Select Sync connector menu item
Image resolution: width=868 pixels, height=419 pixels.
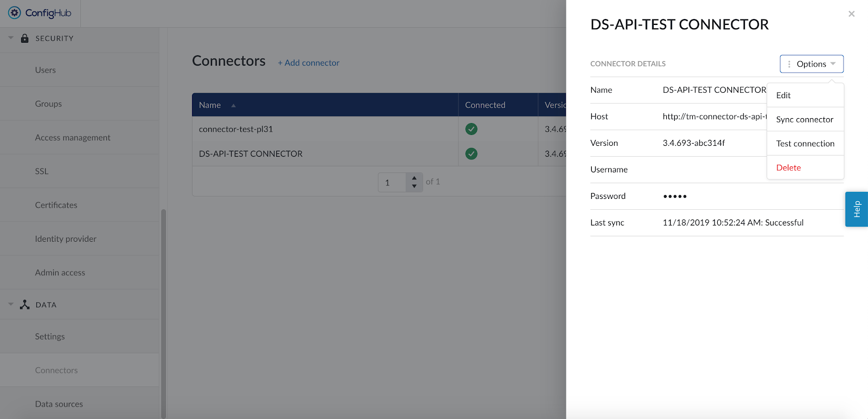coord(805,119)
